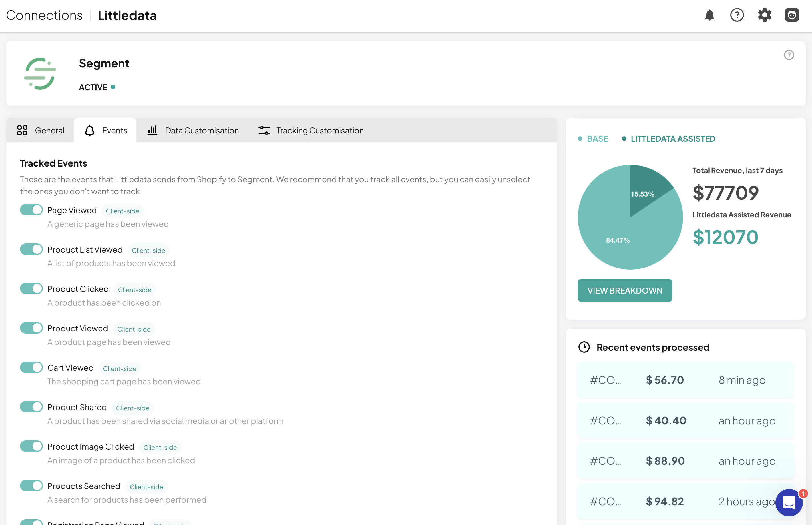
Task: Open the $ 40.40 recent event row
Action: (686, 421)
